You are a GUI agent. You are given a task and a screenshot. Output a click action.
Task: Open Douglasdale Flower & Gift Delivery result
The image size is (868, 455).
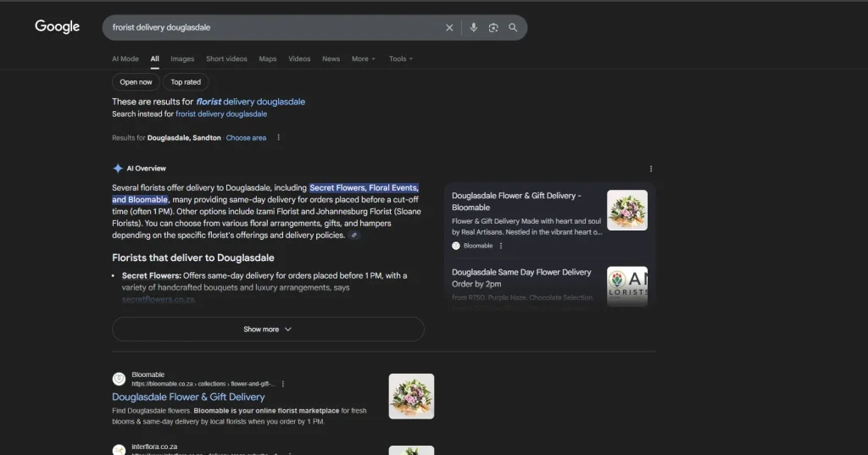tap(188, 397)
